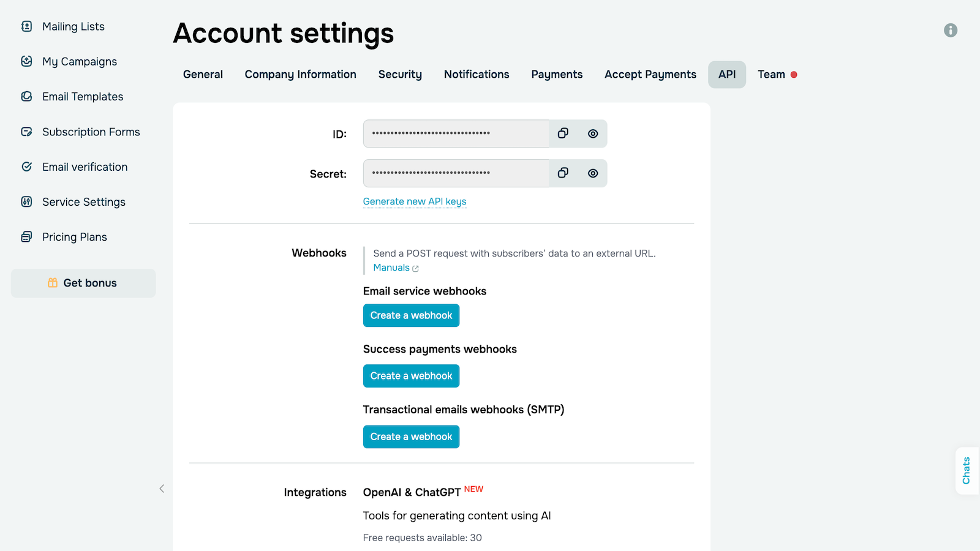Click Generate new API keys link
Viewport: 980px width, 551px height.
[415, 201]
